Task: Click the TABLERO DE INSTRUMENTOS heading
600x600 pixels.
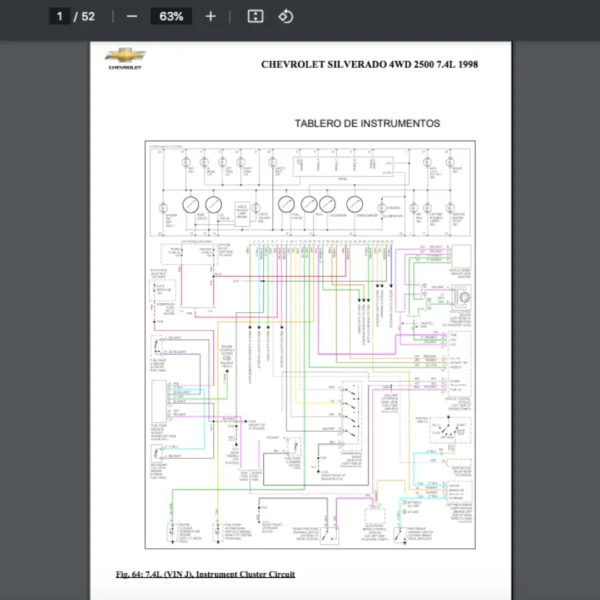Action: coord(367,124)
